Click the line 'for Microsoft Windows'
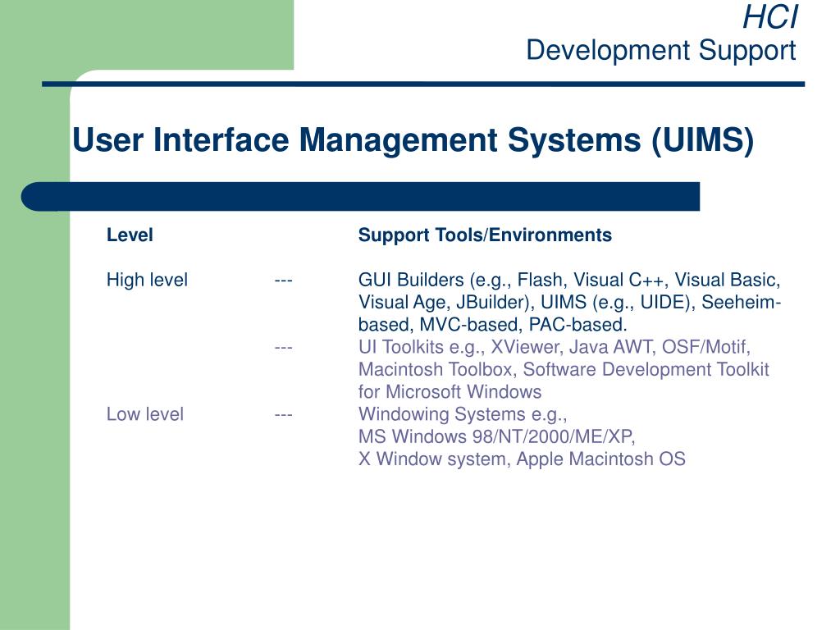 tap(450, 392)
